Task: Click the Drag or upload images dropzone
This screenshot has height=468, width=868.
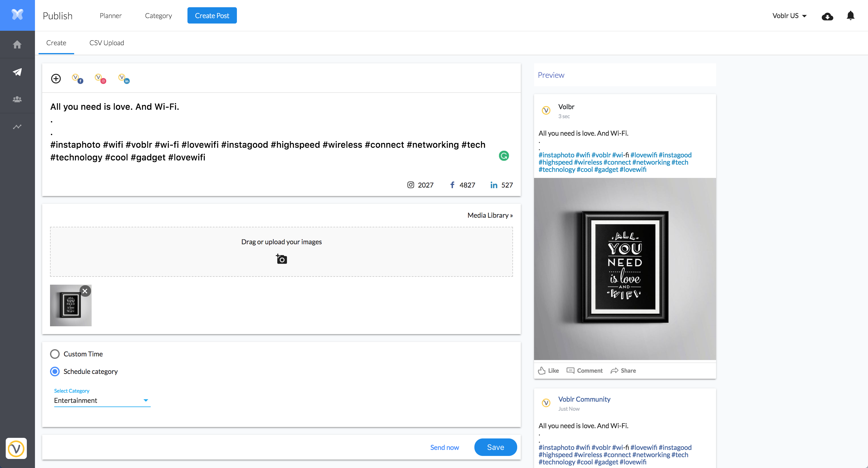Action: 281,251
